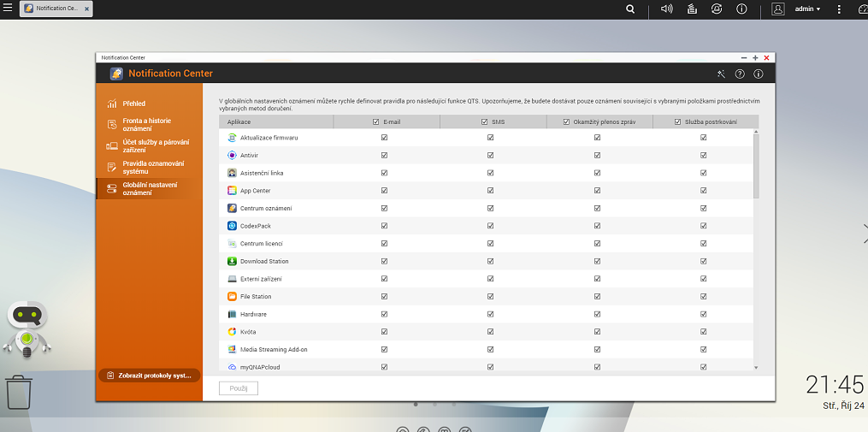The image size is (868, 432).
Task: Open the volume control speaker icon
Action: (667, 9)
